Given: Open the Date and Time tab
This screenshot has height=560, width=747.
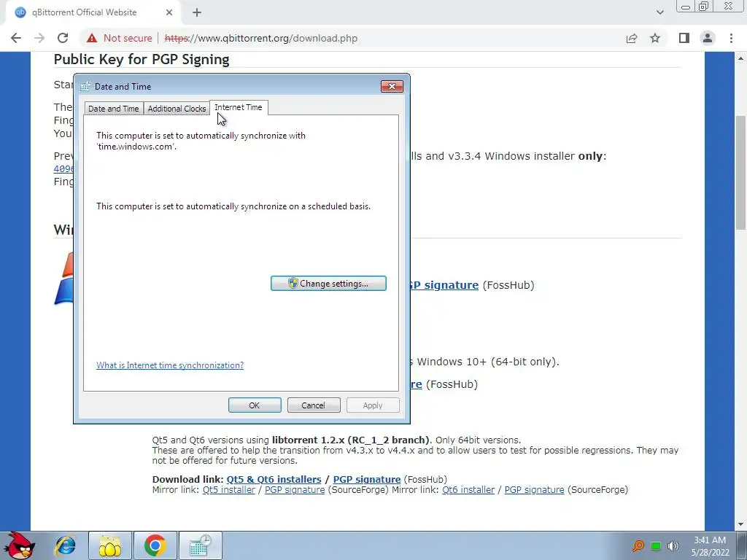Looking at the screenshot, I should click(113, 109).
